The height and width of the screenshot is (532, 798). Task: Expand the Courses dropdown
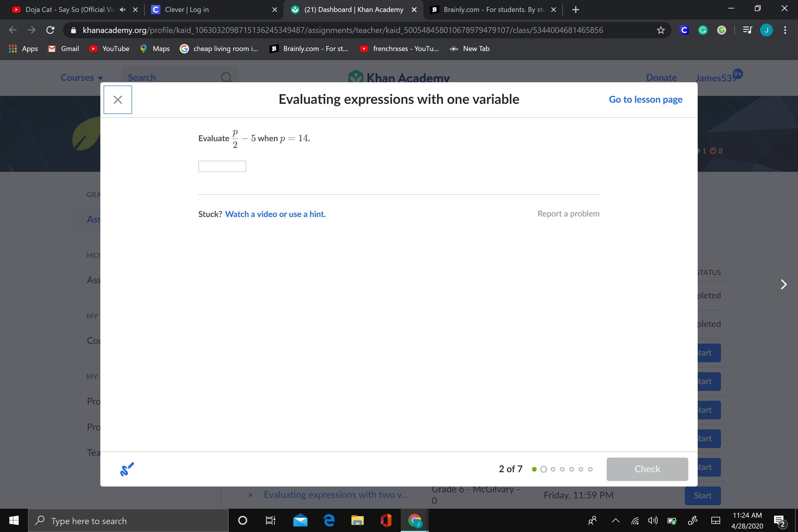point(81,78)
